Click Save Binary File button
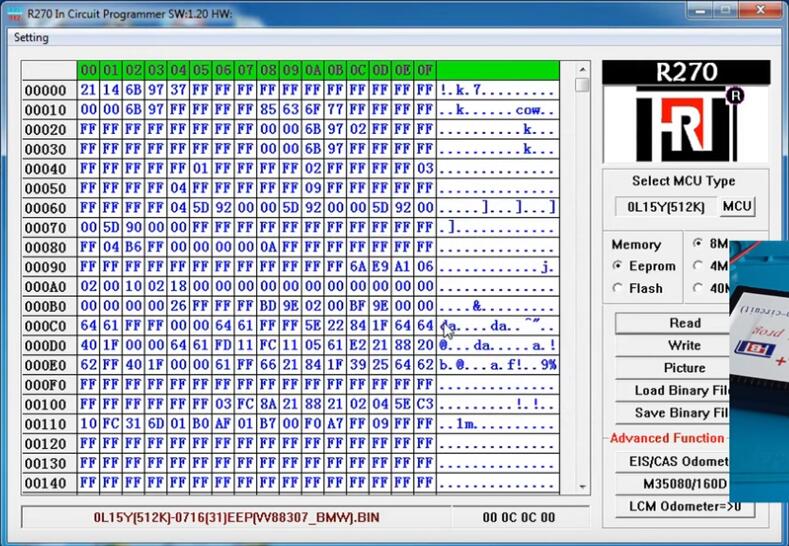The height and width of the screenshot is (546, 789). pos(673,413)
